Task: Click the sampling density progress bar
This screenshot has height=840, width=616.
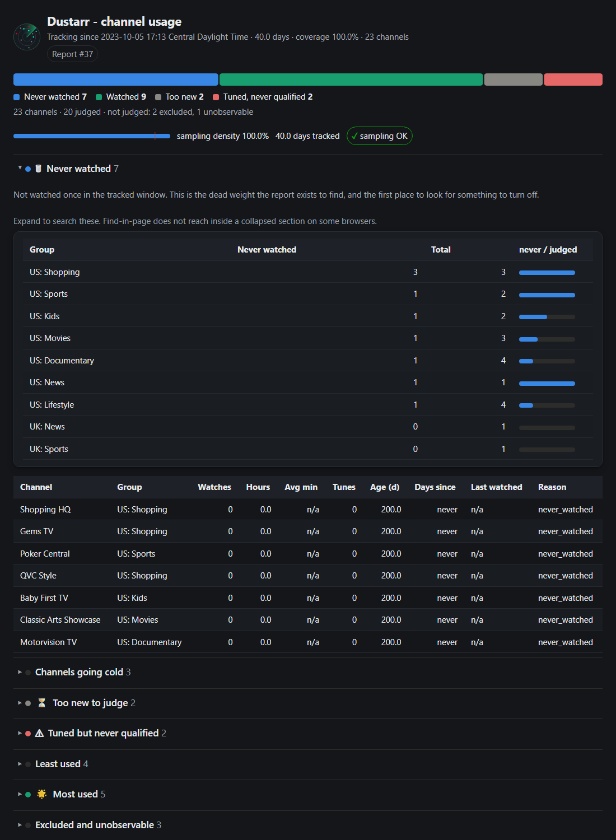Action: coord(92,136)
